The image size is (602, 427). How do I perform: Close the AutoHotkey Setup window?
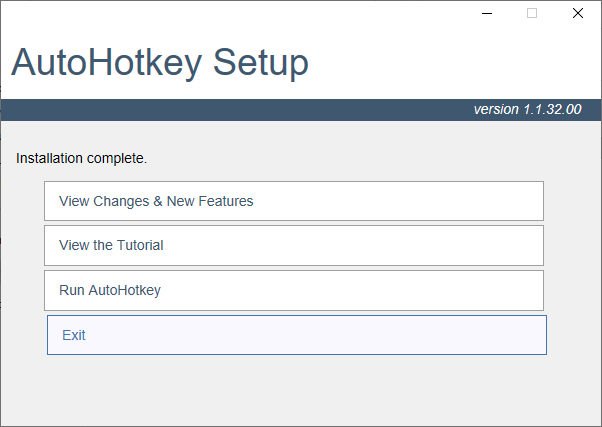tap(577, 13)
